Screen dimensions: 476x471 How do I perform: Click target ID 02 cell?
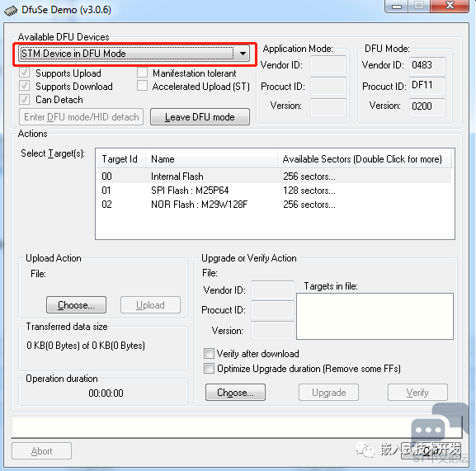coord(106,205)
